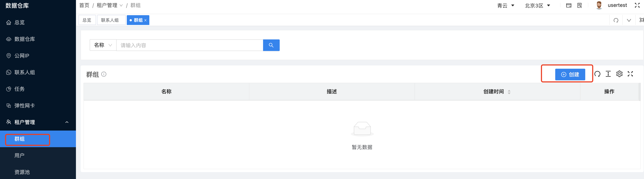This screenshot has width=644, height=179.
Task: Click the search magnifier in the search bar
Action: (x=271, y=45)
